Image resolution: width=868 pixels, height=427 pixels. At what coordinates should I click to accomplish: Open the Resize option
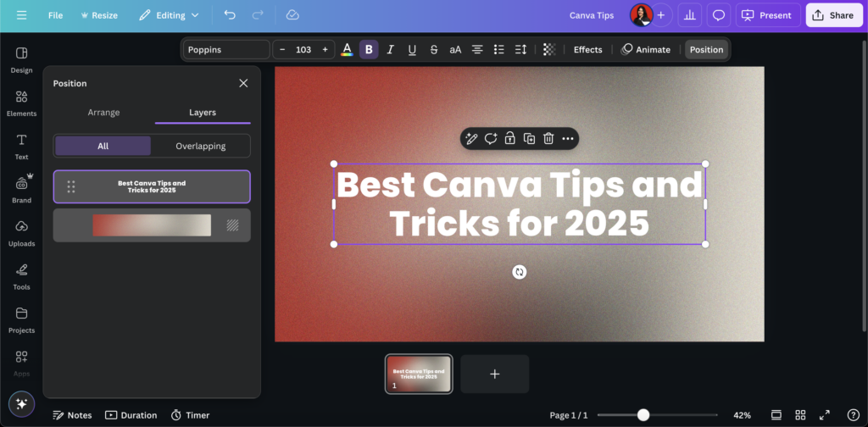tap(99, 15)
